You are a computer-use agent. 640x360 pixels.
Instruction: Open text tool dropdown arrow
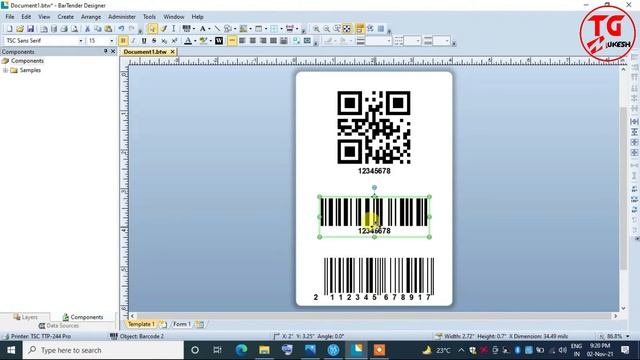pos(209,29)
